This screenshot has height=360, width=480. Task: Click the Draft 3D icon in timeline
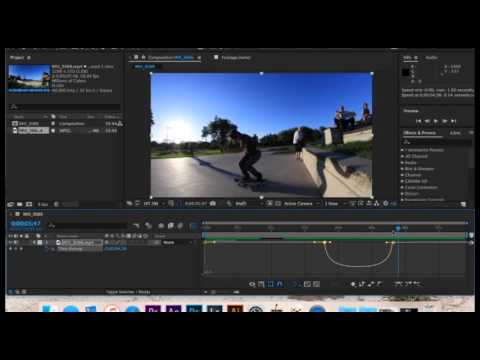click(x=148, y=226)
